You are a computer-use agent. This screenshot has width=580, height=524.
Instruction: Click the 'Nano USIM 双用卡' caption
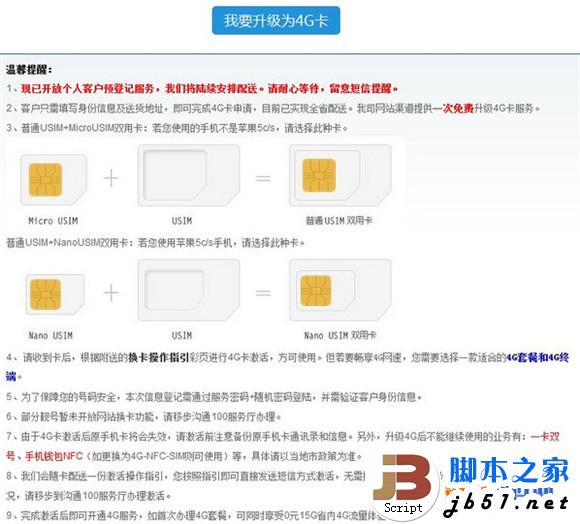coord(340,335)
